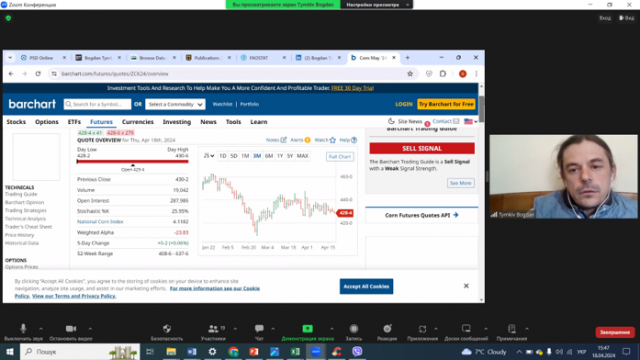Click Try Barchart for Free
Viewport: 640px width, 360px height.
[x=446, y=104]
